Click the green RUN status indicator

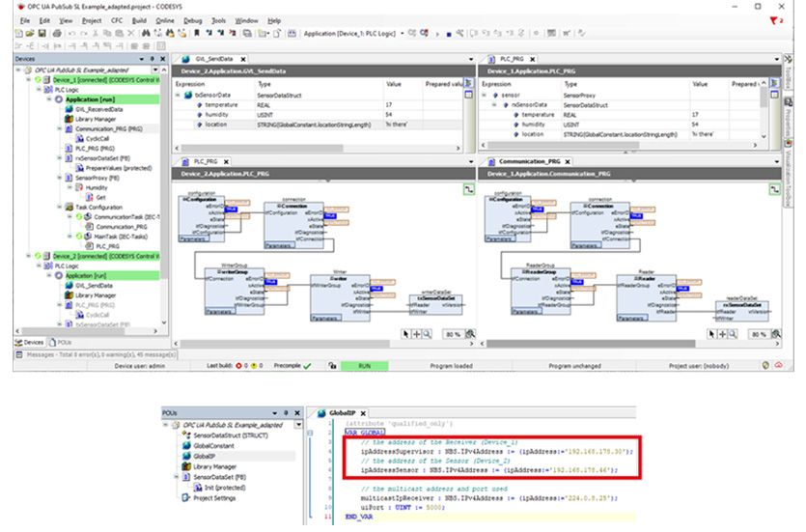pos(363,366)
